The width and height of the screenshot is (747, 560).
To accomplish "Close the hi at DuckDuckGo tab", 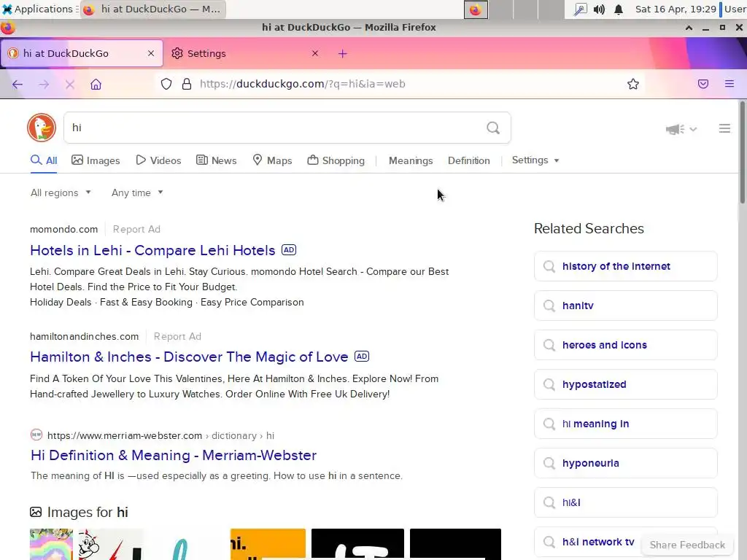I will [x=151, y=53].
